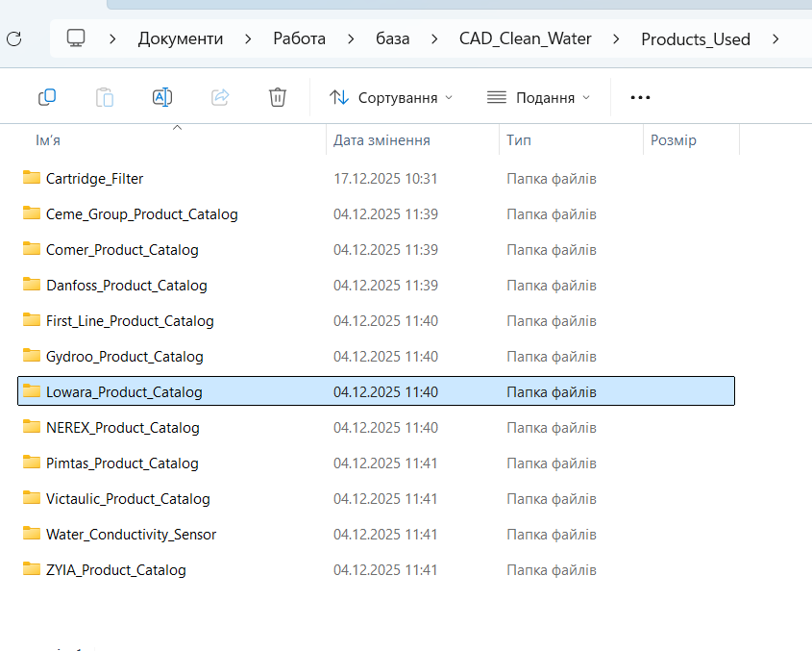Image resolution: width=812 pixels, height=651 pixels.
Task: Go to the CAD_Clean_Water breadcrumb
Action: [525, 38]
